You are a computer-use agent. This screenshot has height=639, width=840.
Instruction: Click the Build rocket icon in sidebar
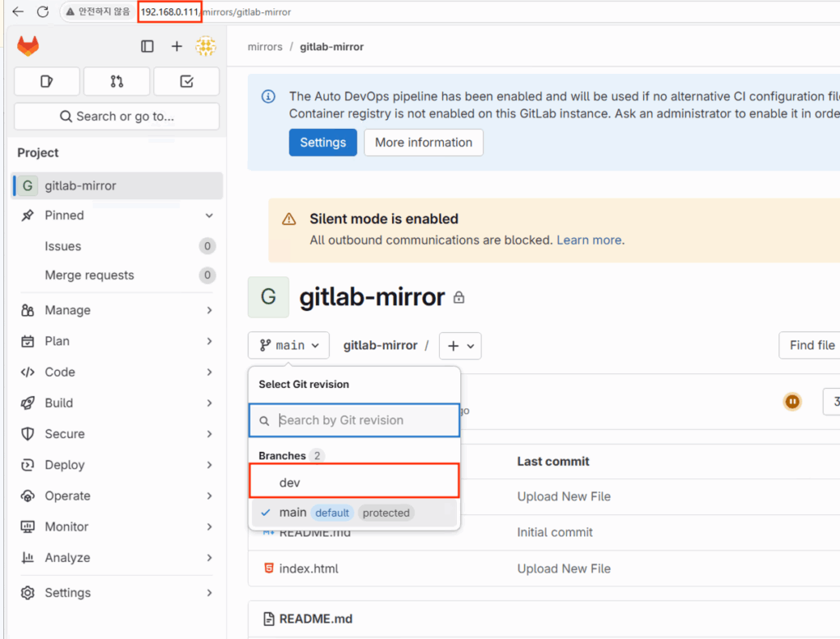[27, 403]
